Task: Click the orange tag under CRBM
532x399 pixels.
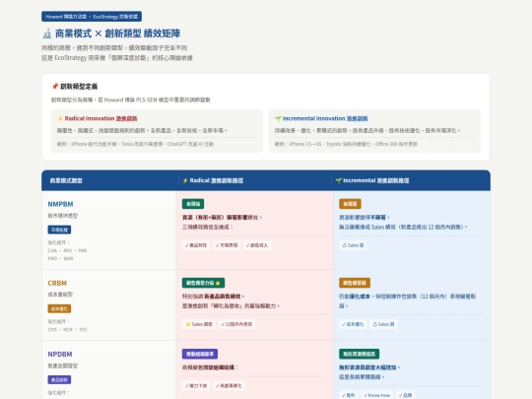Action: pos(59,308)
